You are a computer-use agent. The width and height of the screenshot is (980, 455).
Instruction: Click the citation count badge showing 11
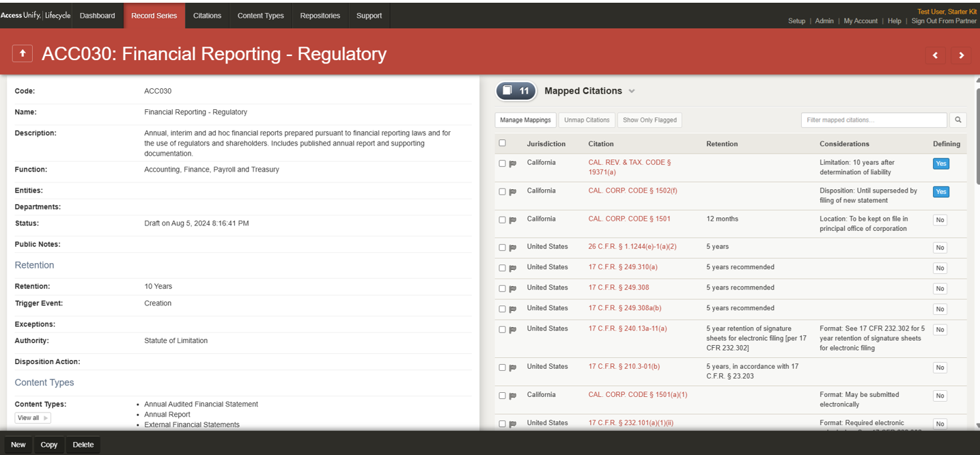click(516, 91)
